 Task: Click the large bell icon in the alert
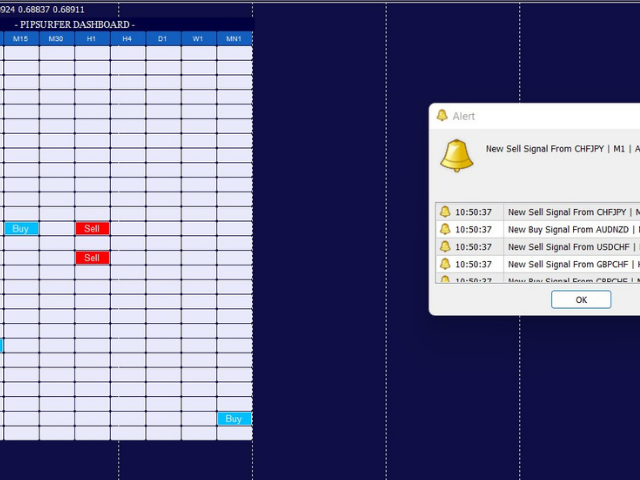coord(457,155)
